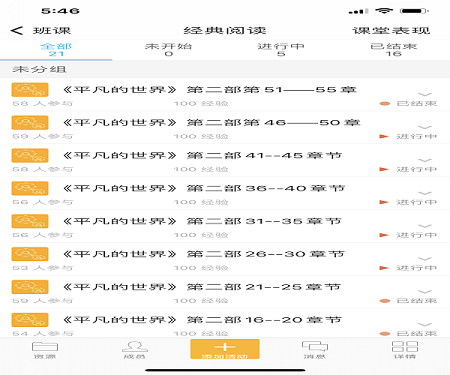Switch to the 进行中 tab
This screenshot has width=450, height=375.
click(281, 50)
